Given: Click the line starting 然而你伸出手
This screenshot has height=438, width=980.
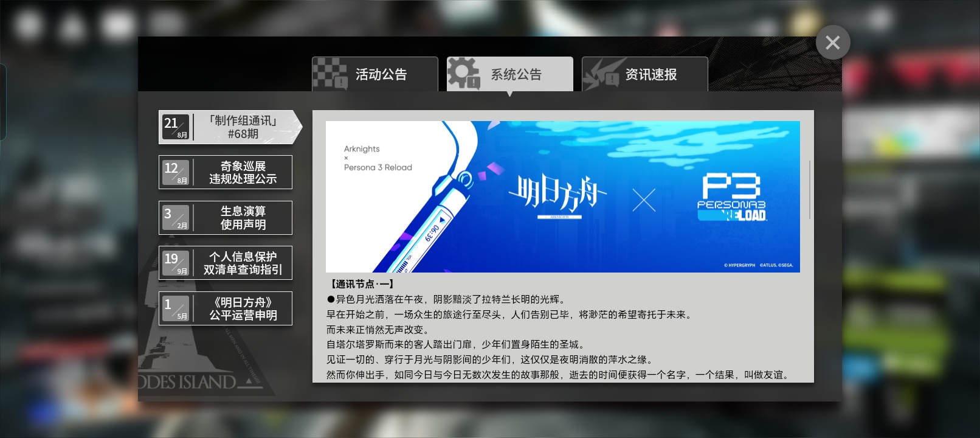Looking at the screenshot, I should click(x=559, y=375).
